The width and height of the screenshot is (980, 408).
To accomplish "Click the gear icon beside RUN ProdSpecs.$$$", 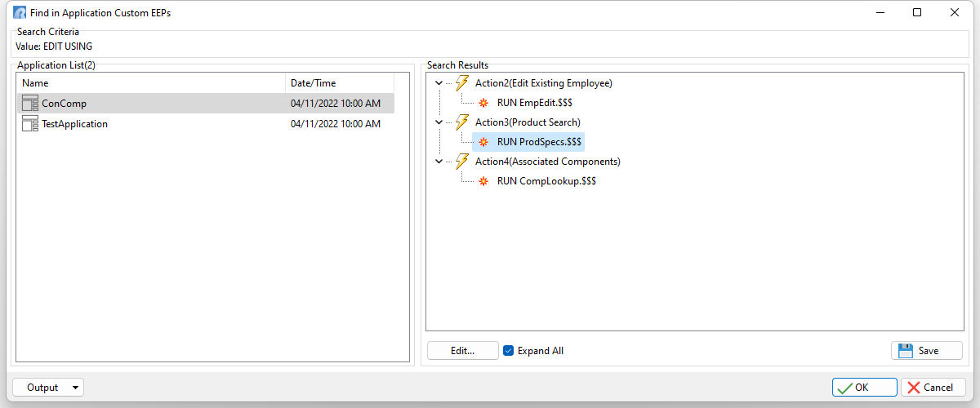I will [483, 142].
